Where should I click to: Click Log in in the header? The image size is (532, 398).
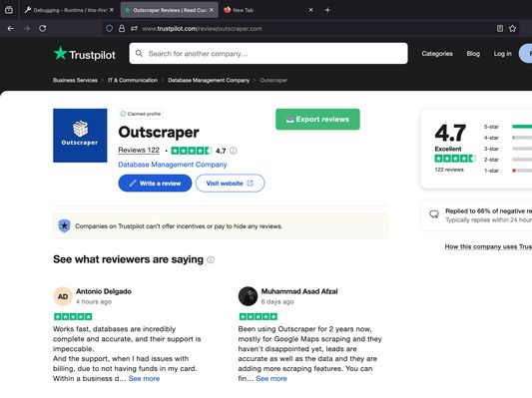coord(502,54)
